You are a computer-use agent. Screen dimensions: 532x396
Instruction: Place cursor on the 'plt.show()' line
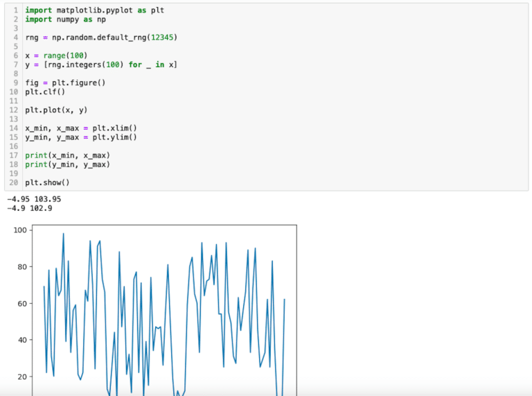click(x=47, y=182)
